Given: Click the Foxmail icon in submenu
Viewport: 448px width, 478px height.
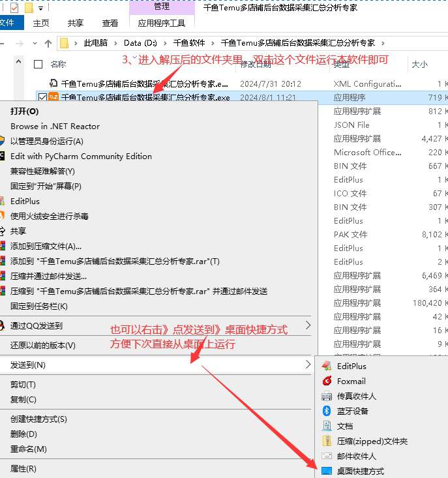Looking at the screenshot, I should click(327, 381).
